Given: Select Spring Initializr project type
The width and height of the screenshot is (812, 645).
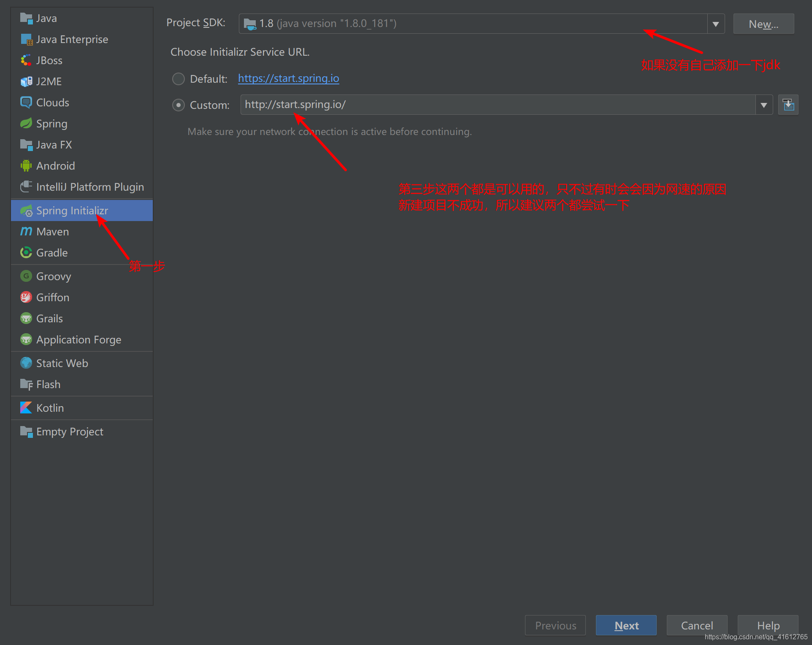Looking at the screenshot, I should 72,211.
